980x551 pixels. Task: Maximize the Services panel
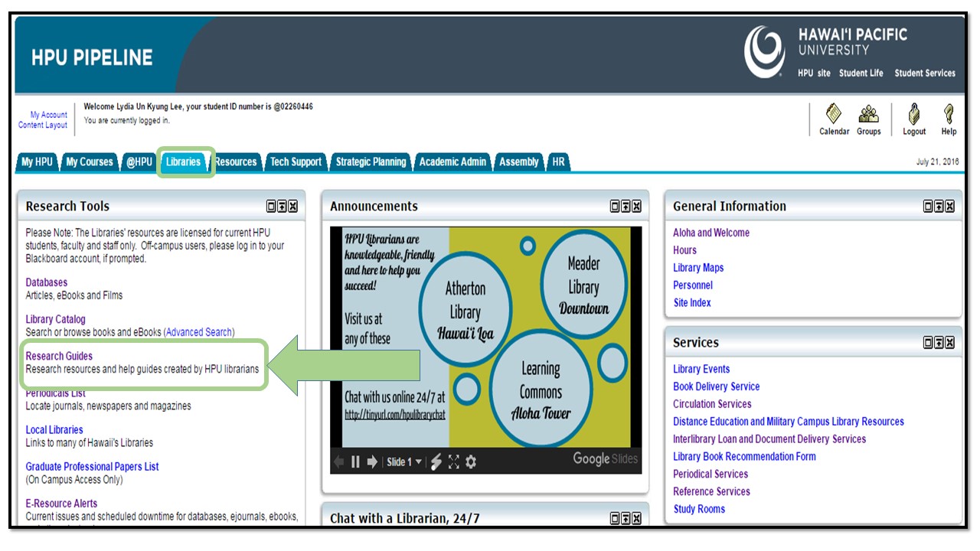(x=929, y=343)
